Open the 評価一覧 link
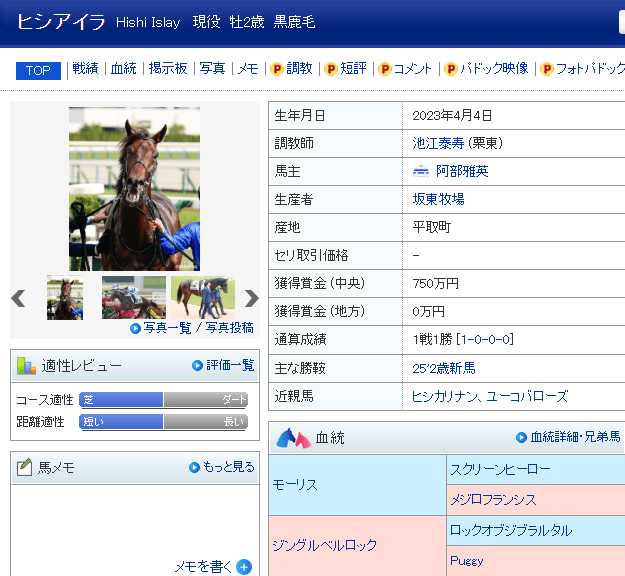The image size is (625, 576). click(x=230, y=365)
